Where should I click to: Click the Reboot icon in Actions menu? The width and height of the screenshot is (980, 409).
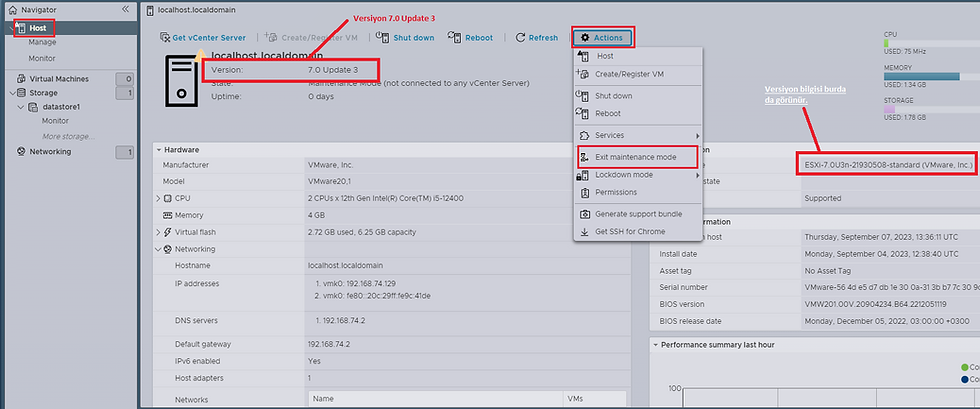584,113
